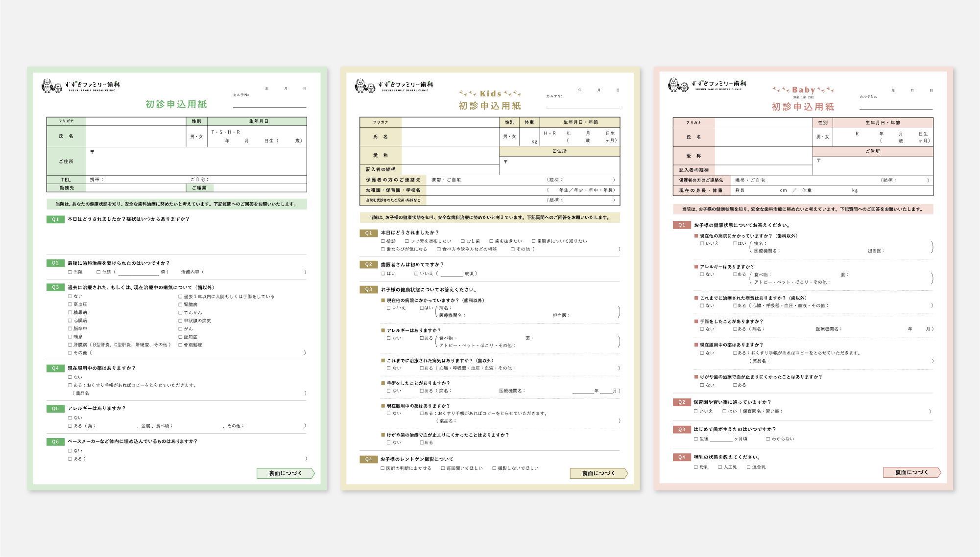Viewport: 980px width, 557px height.
Task: Click the Baby heading above 初診申込用紙
Action: pyautogui.click(x=803, y=90)
